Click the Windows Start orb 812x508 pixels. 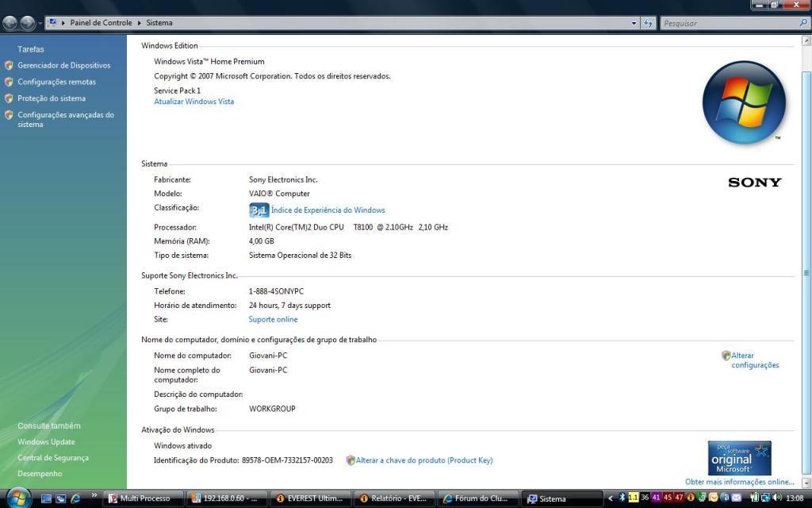click(16, 498)
